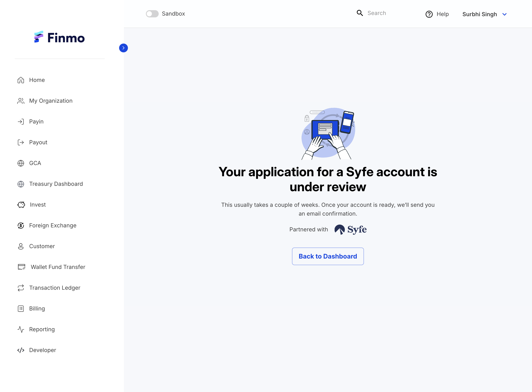
Task: Open the Surbhi Singh account dropdown arrow
Action: coord(504,14)
